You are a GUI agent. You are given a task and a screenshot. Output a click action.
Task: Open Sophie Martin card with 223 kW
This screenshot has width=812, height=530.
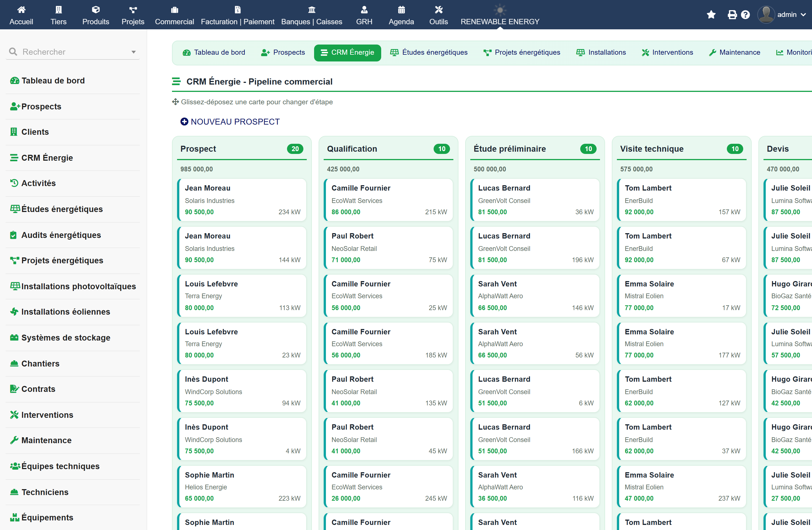pyautogui.click(x=242, y=487)
